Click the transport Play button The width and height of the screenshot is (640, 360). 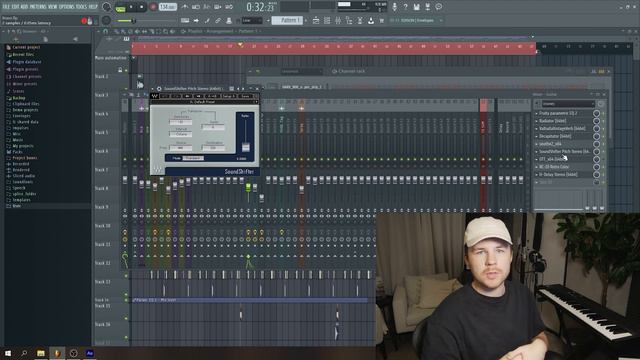click(x=131, y=7)
